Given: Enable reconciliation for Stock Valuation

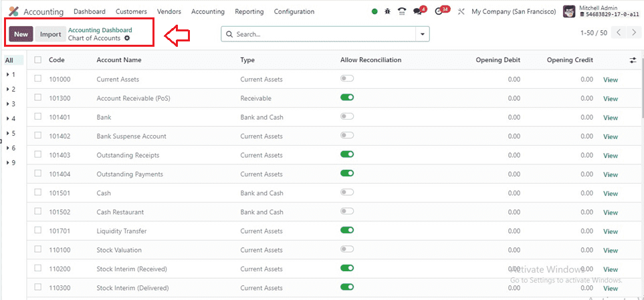Looking at the screenshot, I should click(x=347, y=249).
